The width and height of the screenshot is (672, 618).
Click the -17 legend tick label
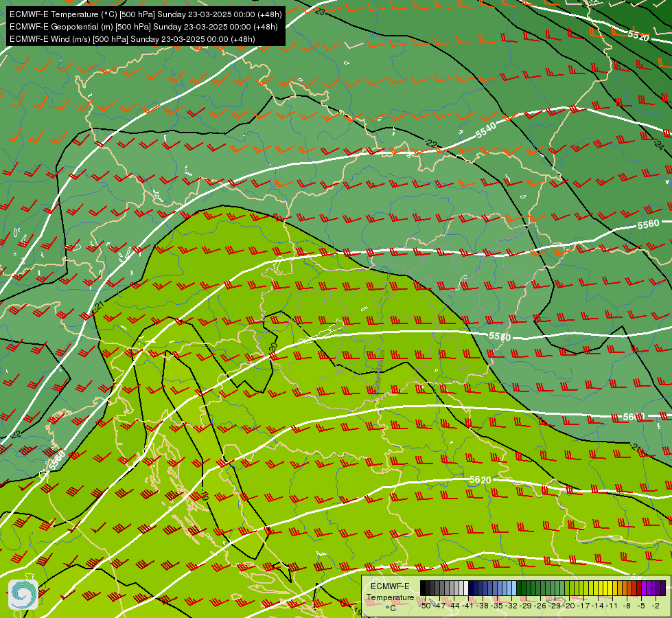tap(583, 606)
